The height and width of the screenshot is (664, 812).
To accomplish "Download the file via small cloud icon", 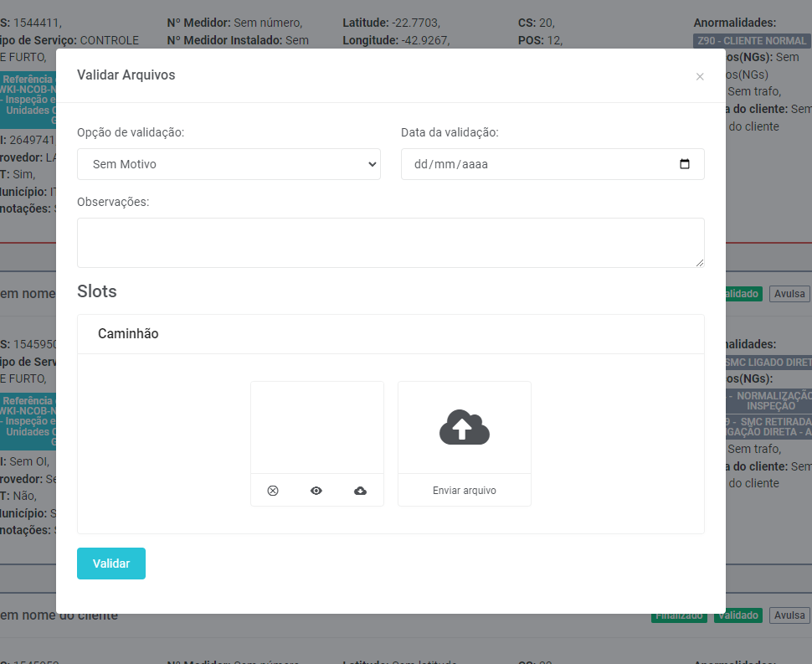I will tap(360, 491).
